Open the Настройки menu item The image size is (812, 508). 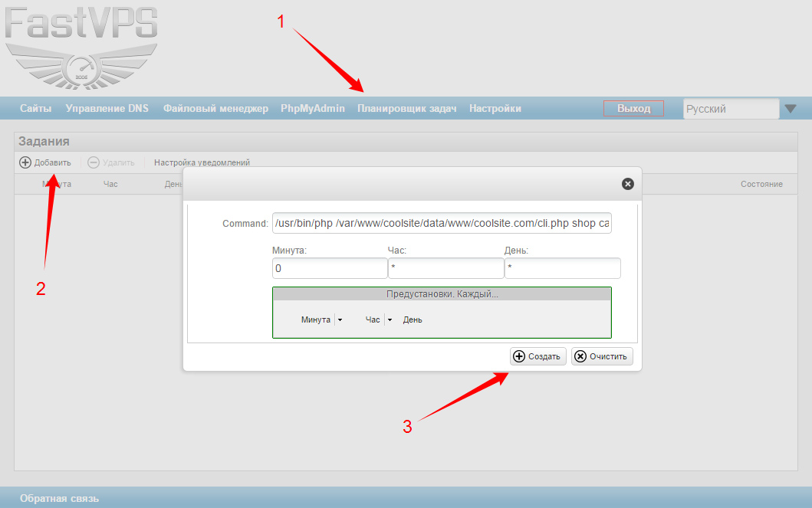click(495, 109)
